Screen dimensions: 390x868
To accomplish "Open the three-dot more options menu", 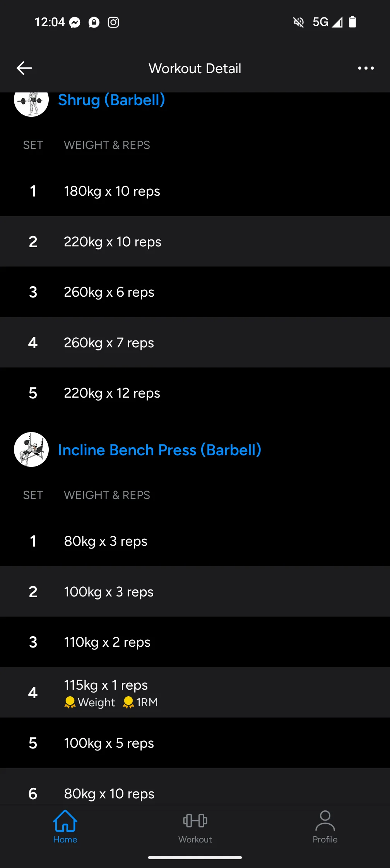I will (366, 68).
